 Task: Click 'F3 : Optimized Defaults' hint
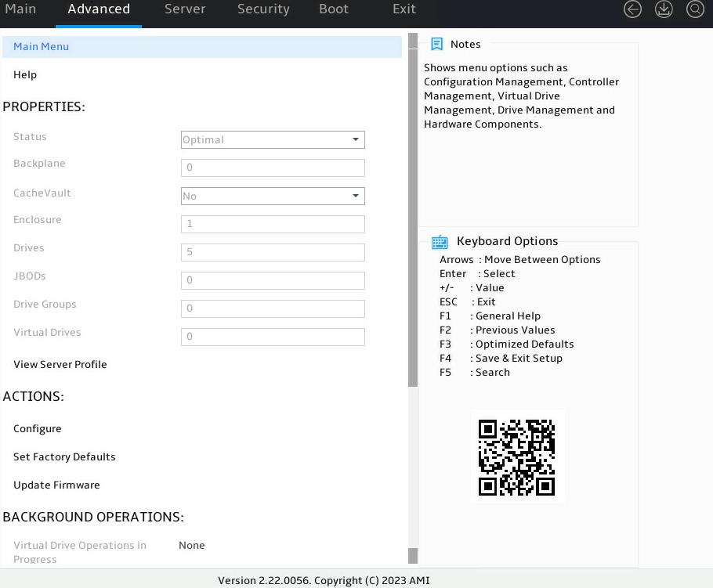pos(507,345)
